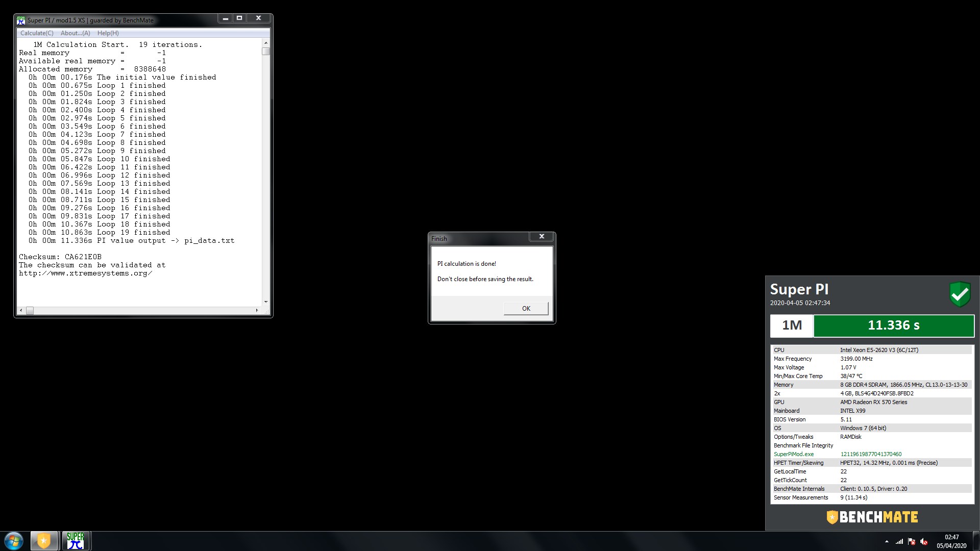This screenshot has height=551, width=980.
Task: Click the scroll-left arrow in Super PI output
Action: coord(21,310)
